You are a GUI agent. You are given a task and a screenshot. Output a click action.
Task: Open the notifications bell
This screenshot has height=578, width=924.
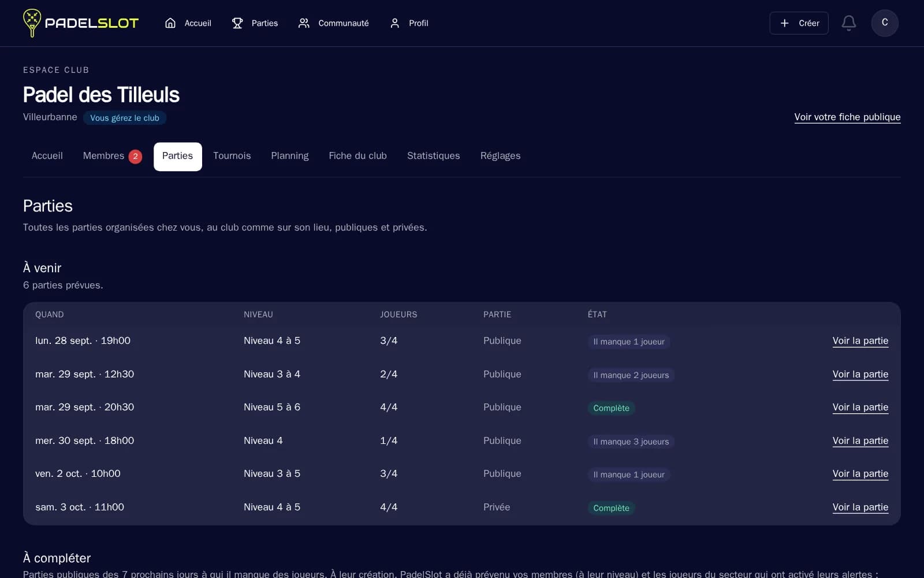click(x=848, y=23)
